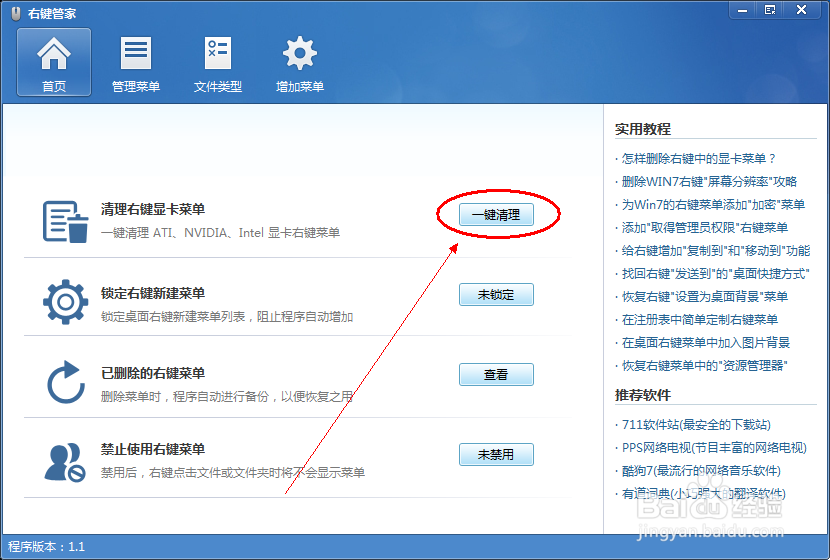Open link PPS网络电视(节目丰富的网络电视)

(x=714, y=448)
